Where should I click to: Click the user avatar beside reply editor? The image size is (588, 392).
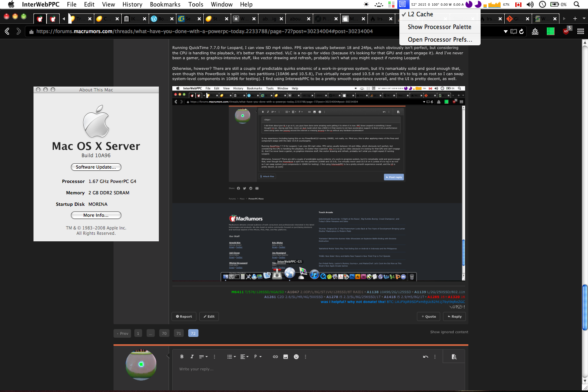(x=141, y=365)
